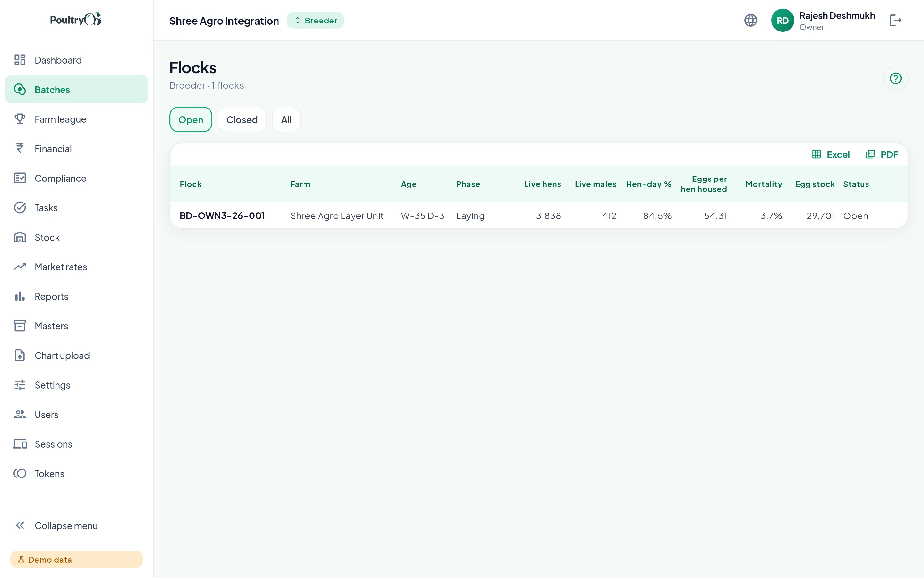Screen dimensions: 924x578
Task: Open the Reports bar chart icon
Action: click(x=20, y=296)
